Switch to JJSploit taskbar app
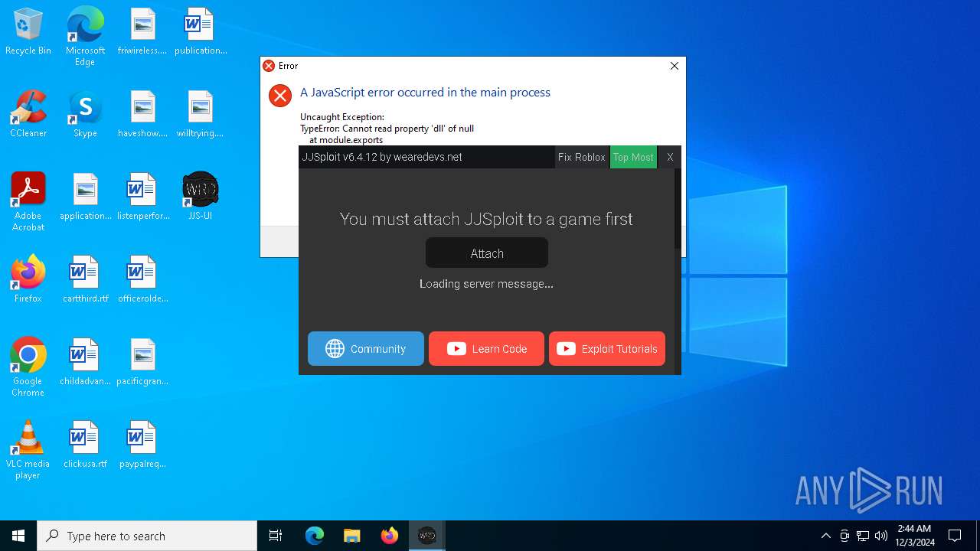980x551 pixels. [x=426, y=536]
